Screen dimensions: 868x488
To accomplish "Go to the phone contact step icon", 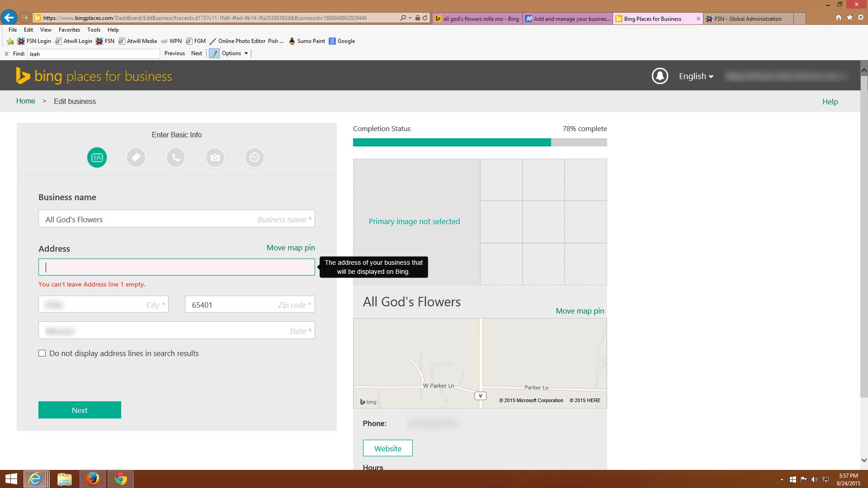I will click(175, 158).
